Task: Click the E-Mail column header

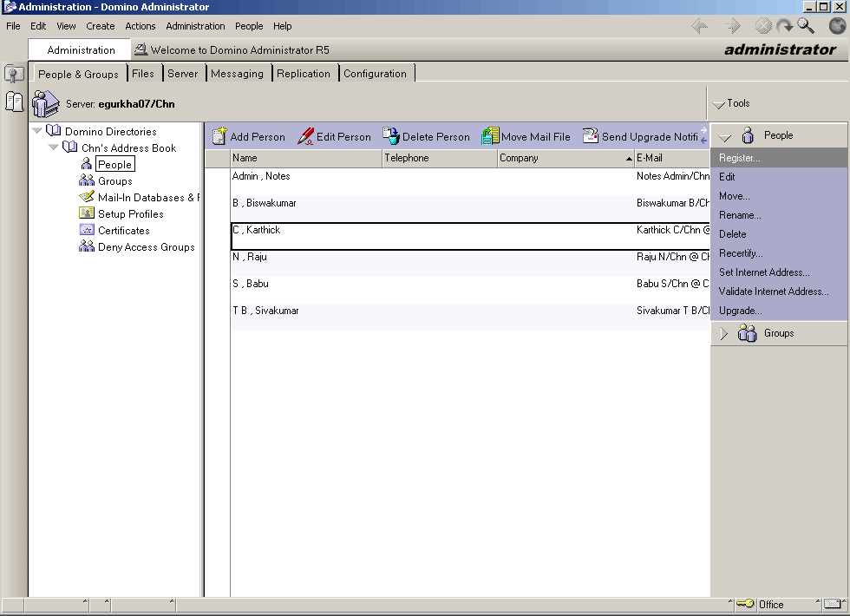Action: pos(672,158)
